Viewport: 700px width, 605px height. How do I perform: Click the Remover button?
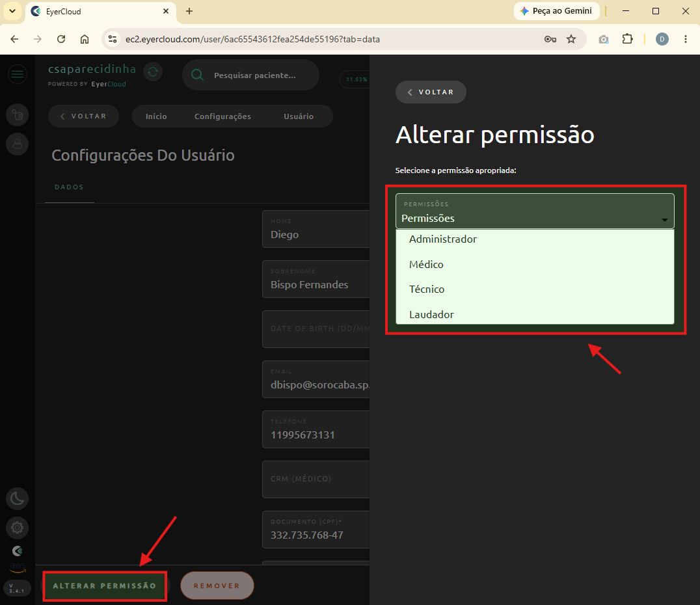[217, 585]
